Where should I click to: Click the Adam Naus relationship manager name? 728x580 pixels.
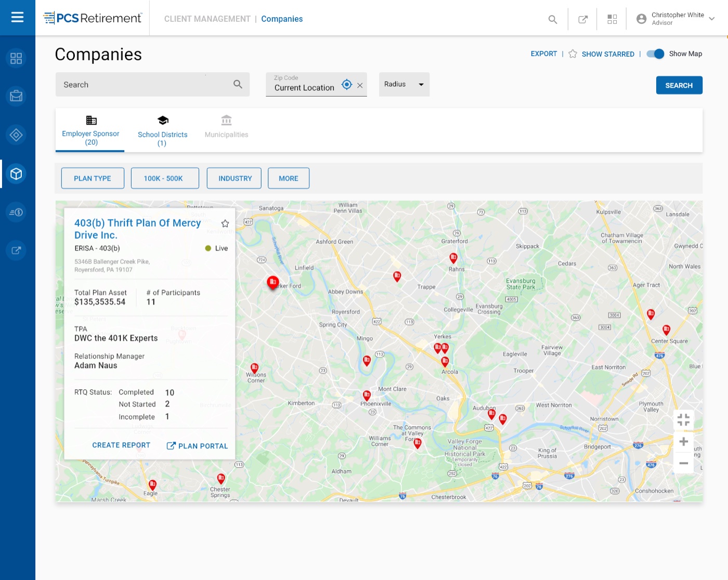click(x=96, y=366)
